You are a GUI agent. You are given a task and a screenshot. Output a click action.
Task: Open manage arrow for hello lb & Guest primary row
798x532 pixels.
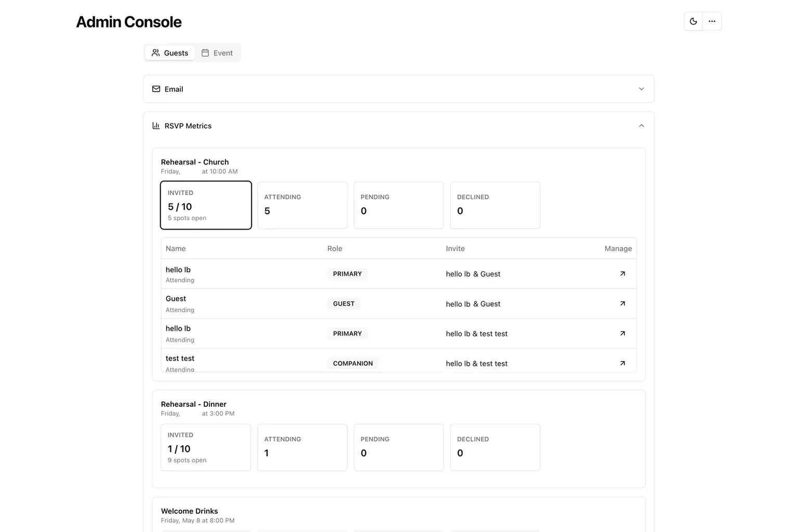(x=622, y=274)
